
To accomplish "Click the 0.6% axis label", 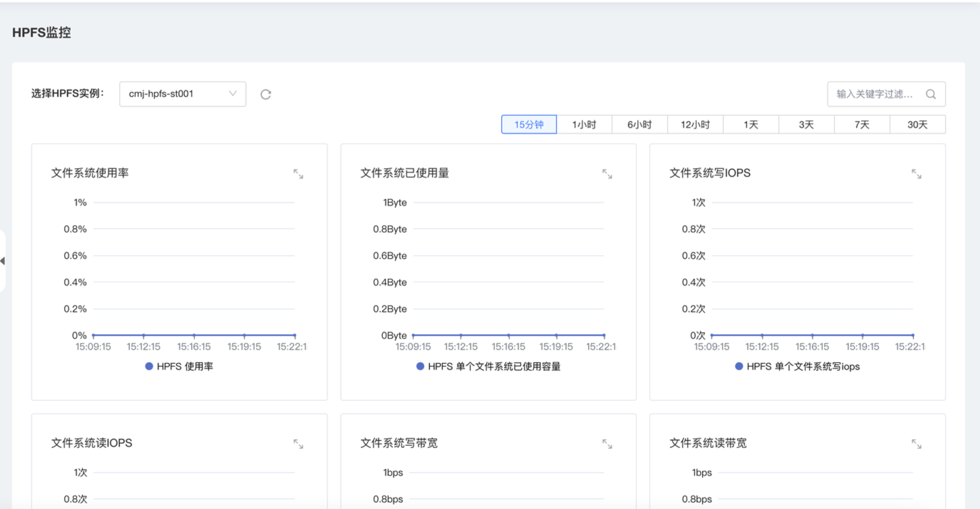I will point(75,256).
